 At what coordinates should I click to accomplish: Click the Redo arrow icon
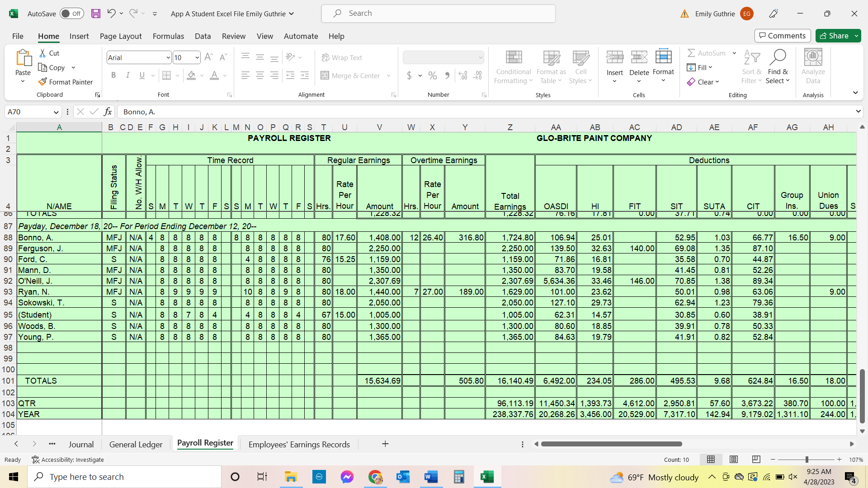click(133, 14)
